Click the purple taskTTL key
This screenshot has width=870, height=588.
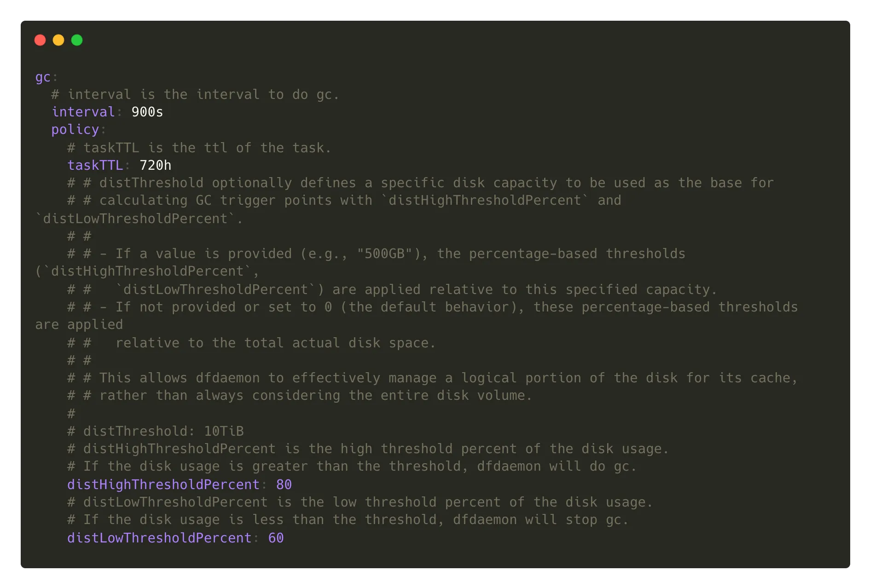point(95,165)
